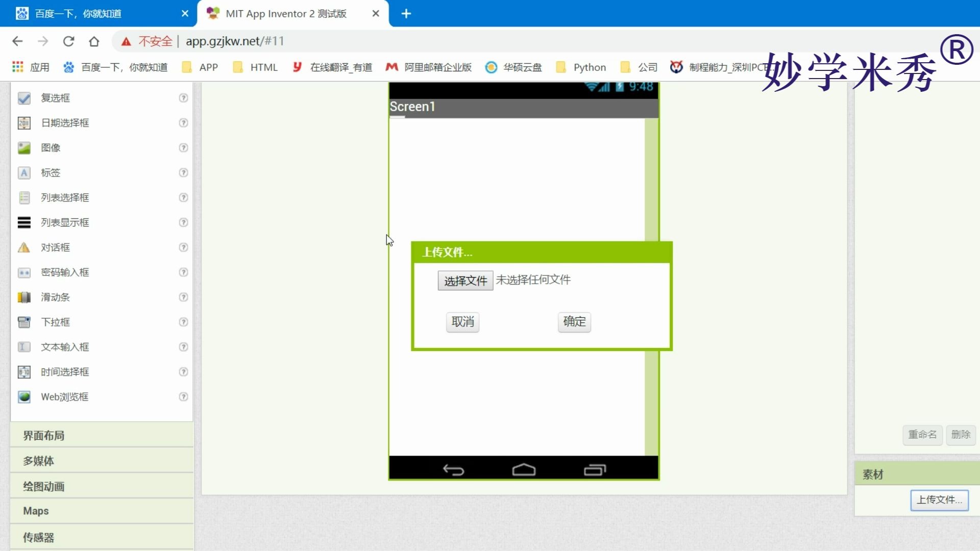Open help for 列表选择框 component

(x=183, y=197)
